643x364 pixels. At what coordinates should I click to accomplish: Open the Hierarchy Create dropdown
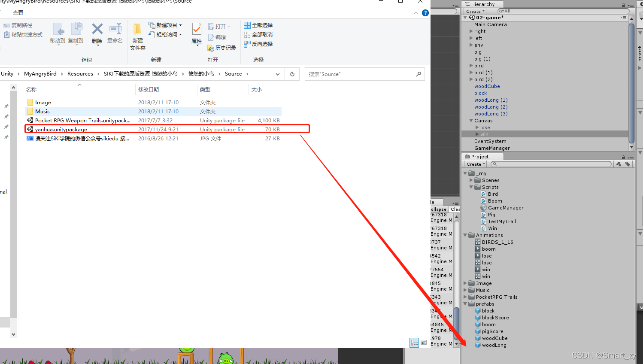point(475,11)
